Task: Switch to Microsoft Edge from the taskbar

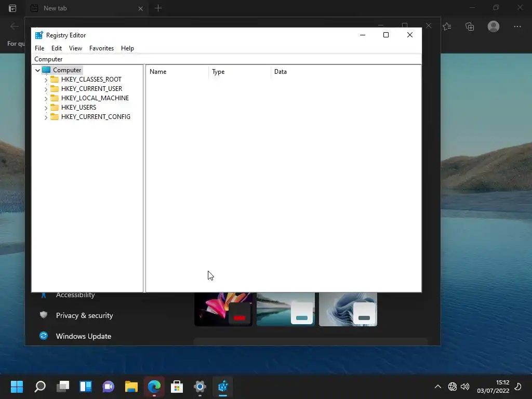Action: point(154,387)
